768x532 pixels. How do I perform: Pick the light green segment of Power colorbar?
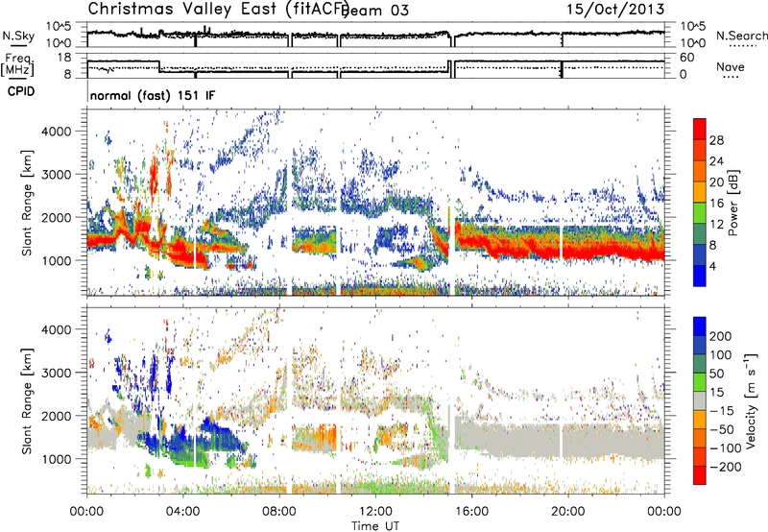[x=700, y=212]
